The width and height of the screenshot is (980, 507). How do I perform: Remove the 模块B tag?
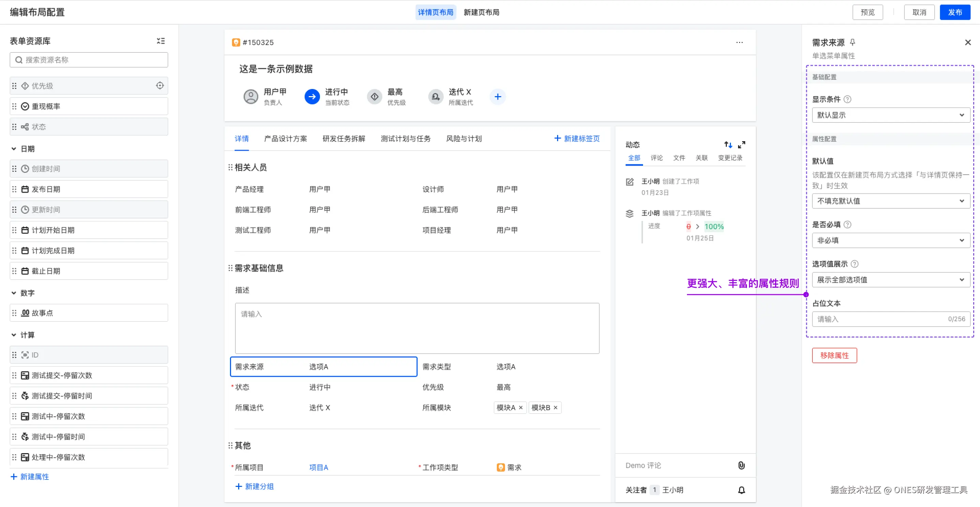tap(555, 408)
